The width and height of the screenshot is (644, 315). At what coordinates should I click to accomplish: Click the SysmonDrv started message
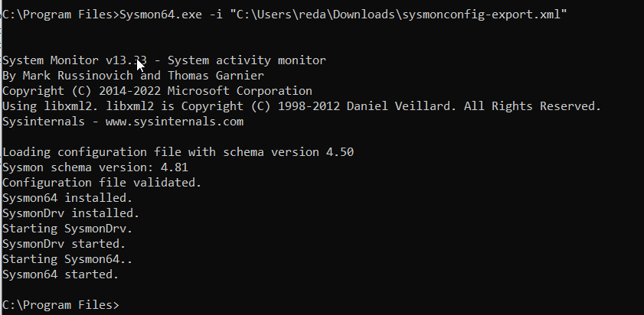tap(64, 244)
